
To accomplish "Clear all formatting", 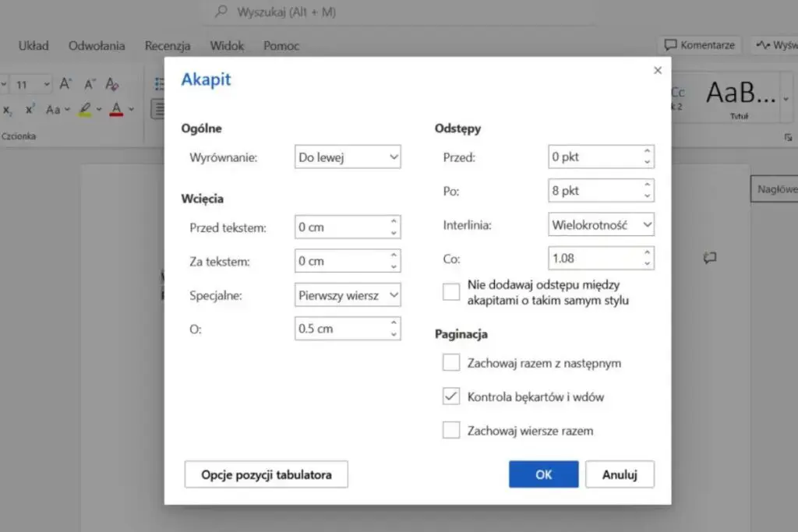I will (x=111, y=83).
